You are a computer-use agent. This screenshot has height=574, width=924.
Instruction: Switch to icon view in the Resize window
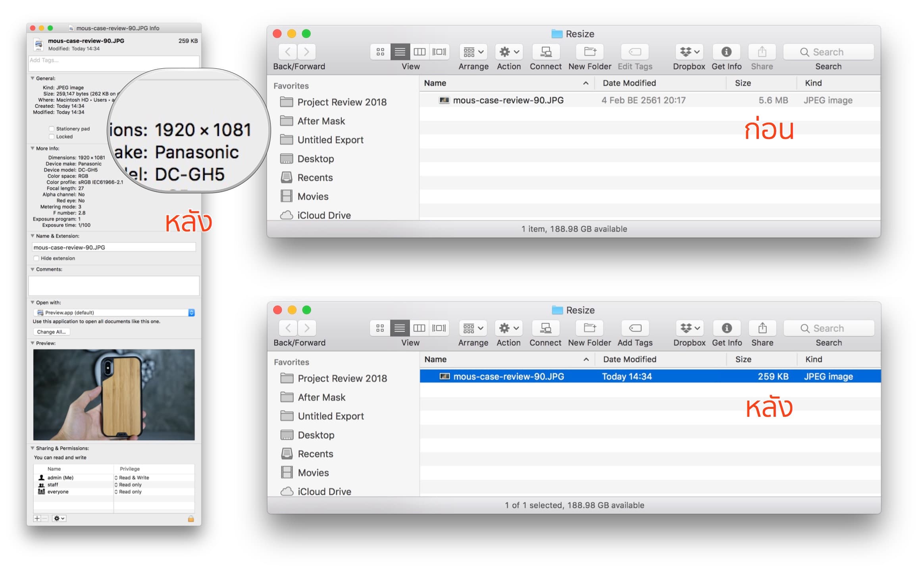point(380,52)
